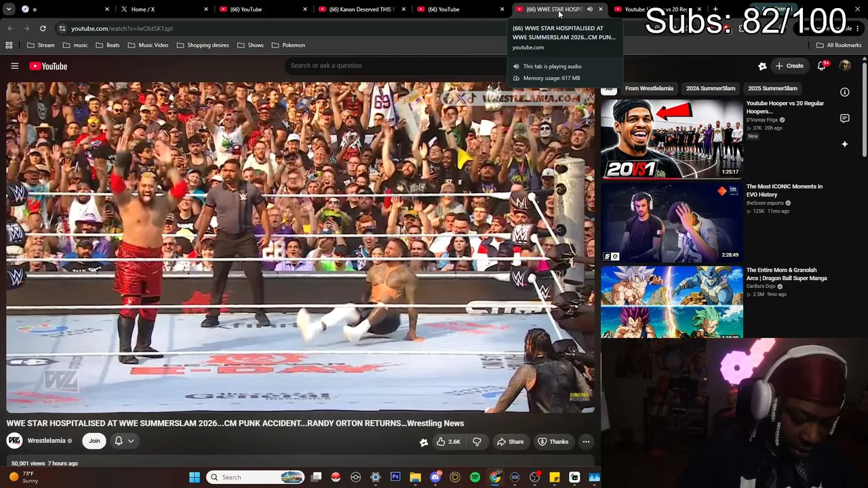This screenshot has height=488, width=868.
Task: Open YouTube notifications bell
Action: click(x=822, y=66)
